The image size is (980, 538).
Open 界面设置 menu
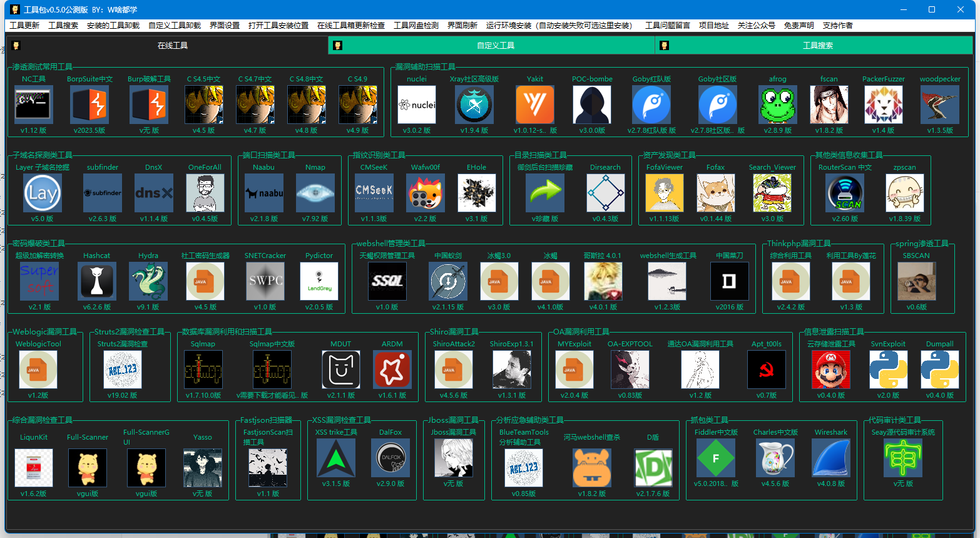tap(225, 26)
